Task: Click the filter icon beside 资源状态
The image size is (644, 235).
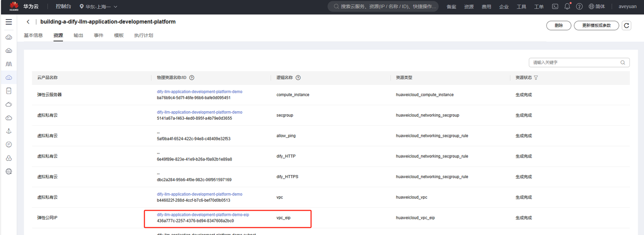Action: (x=536, y=78)
